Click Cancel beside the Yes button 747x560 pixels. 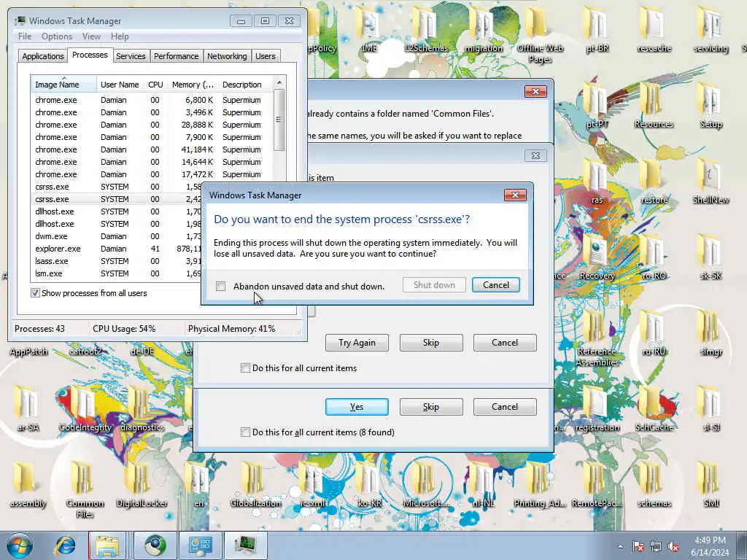[505, 407]
